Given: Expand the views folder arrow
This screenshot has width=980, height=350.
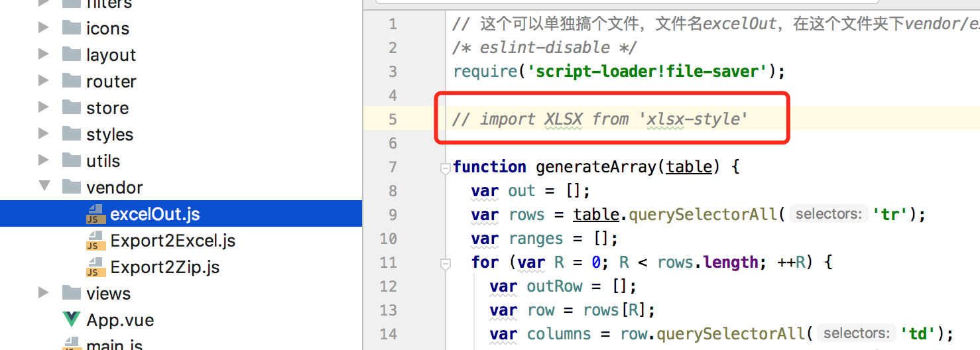Looking at the screenshot, I should point(44,293).
